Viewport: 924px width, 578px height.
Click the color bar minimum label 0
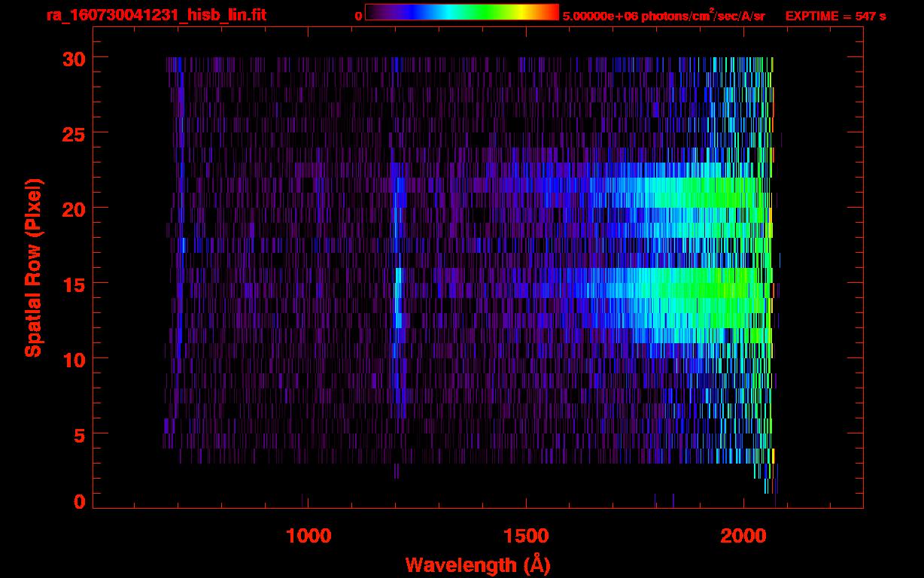358,16
